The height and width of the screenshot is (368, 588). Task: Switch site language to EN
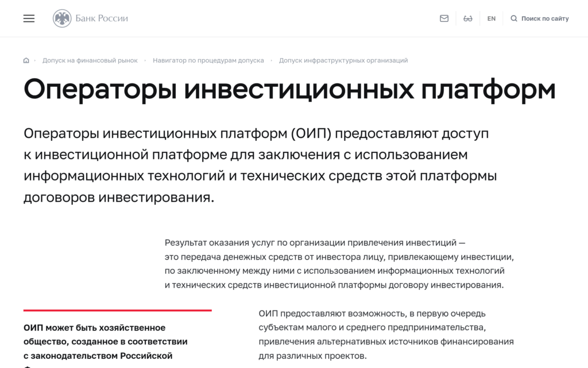(x=492, y=18)
